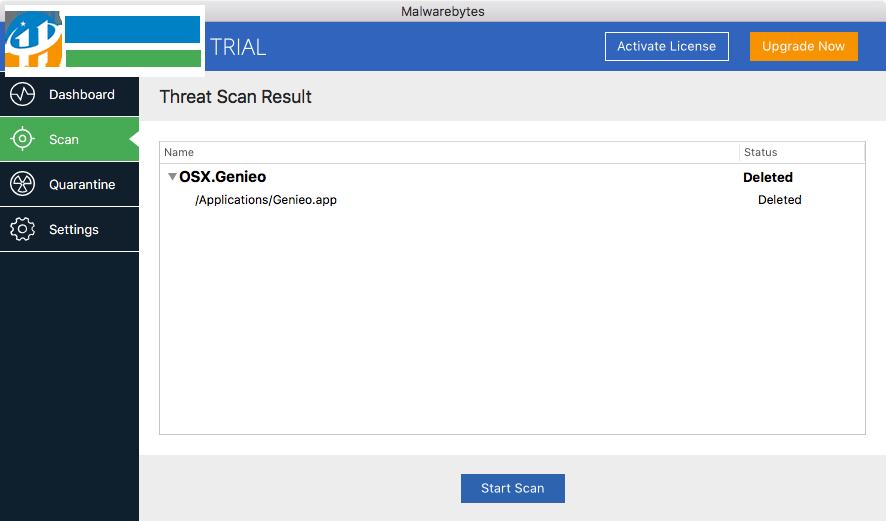Open the Settings gear icon
886x521 pixels.
coord(23,229)
